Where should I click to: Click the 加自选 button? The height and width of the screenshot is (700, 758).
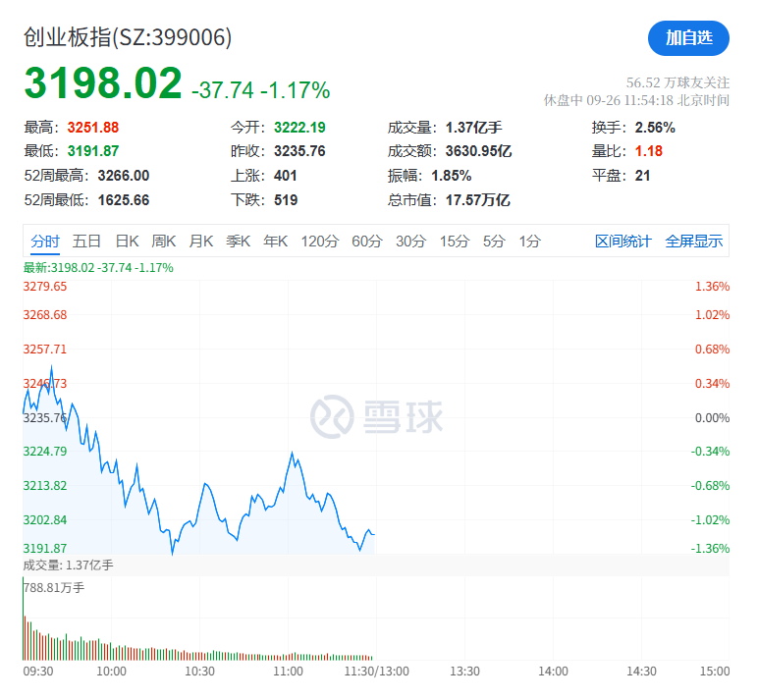pyautogui.click(x=688, y=38)
